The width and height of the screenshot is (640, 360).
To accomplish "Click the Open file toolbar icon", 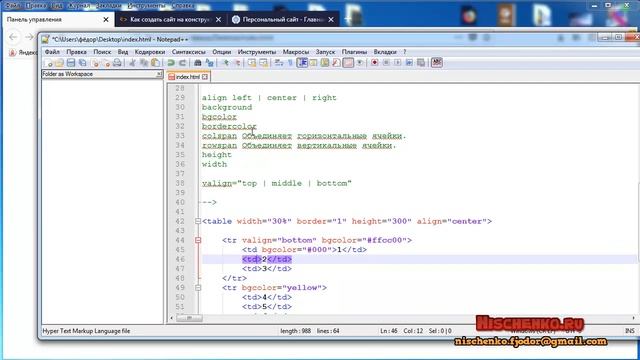I will [x=60, y=63].
